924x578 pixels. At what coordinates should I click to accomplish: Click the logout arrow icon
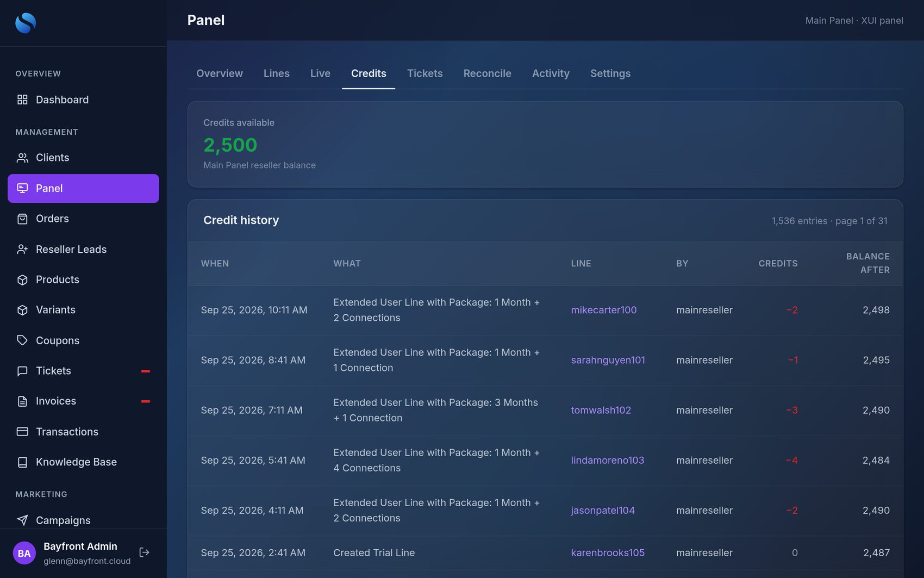coord(144,552)
